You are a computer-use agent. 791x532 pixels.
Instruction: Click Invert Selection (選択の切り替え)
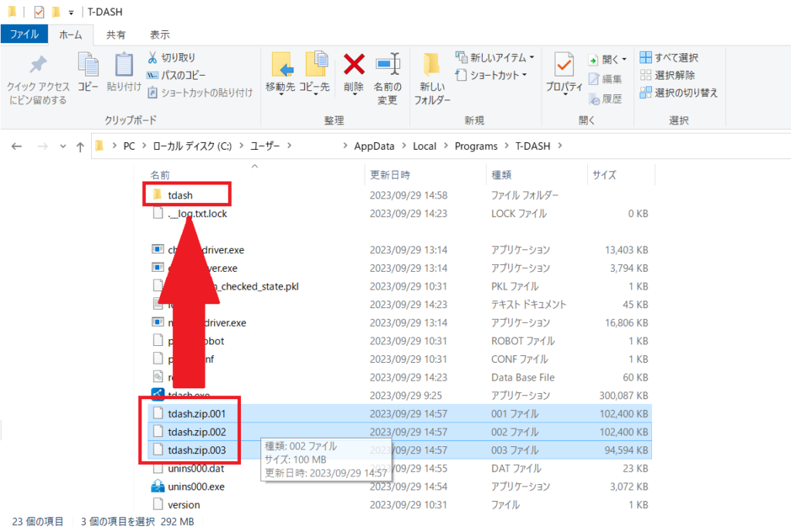(x=679, y=93)
